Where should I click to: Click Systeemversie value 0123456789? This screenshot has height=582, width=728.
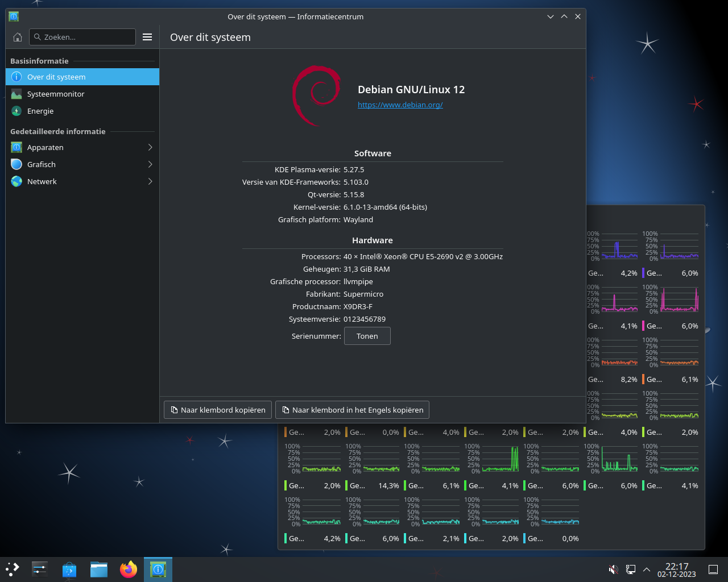pos(365,319)
